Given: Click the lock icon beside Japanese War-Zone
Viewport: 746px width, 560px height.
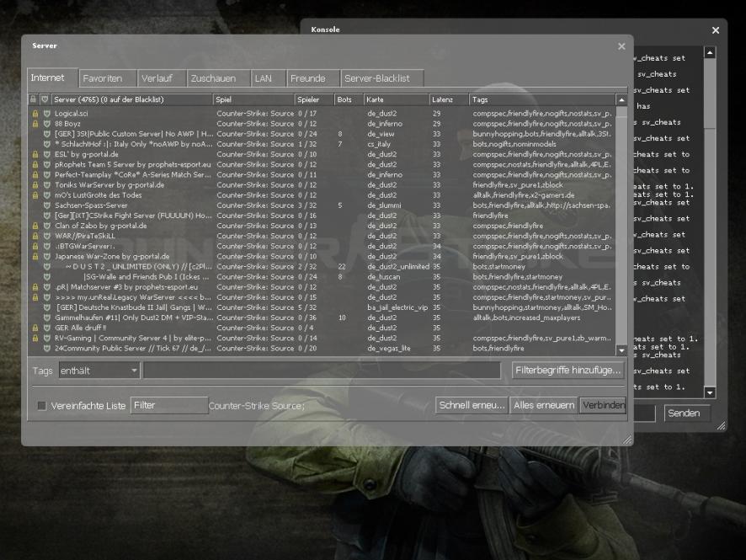Looking at the screenshot, I should [35, 257].
